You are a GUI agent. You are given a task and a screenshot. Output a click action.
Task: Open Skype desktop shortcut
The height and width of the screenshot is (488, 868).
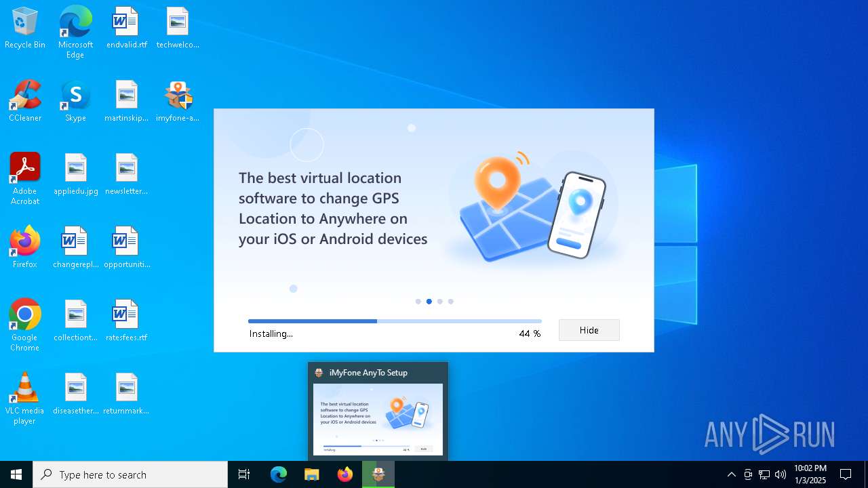pyautogui.click(x=75, y=102)
